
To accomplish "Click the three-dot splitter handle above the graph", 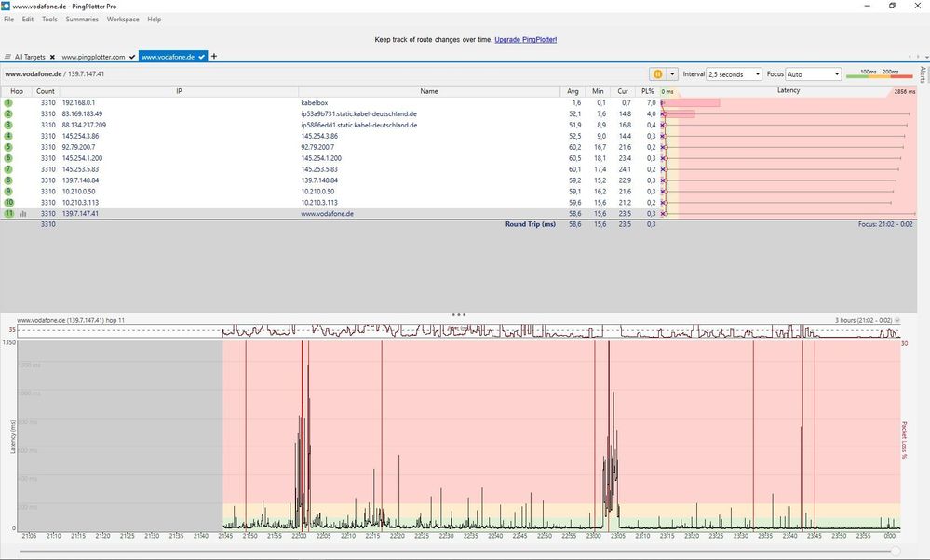I will pos(458,314).
